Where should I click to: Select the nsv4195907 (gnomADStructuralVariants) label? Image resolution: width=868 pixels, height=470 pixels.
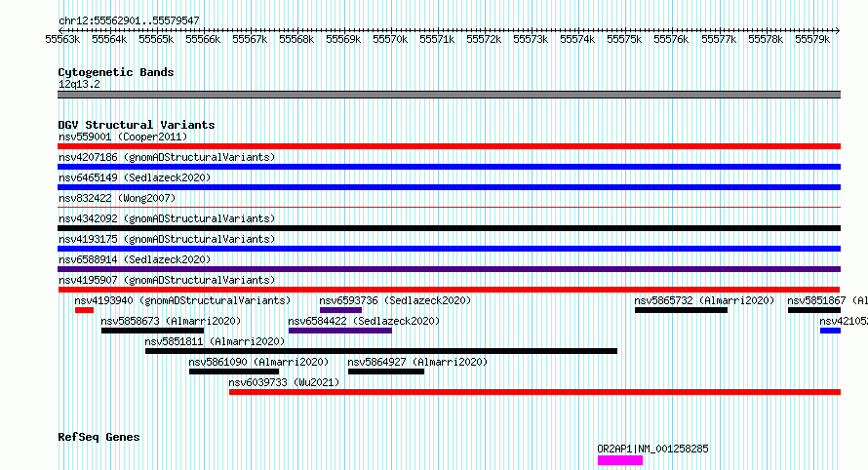tap(167, 280)
